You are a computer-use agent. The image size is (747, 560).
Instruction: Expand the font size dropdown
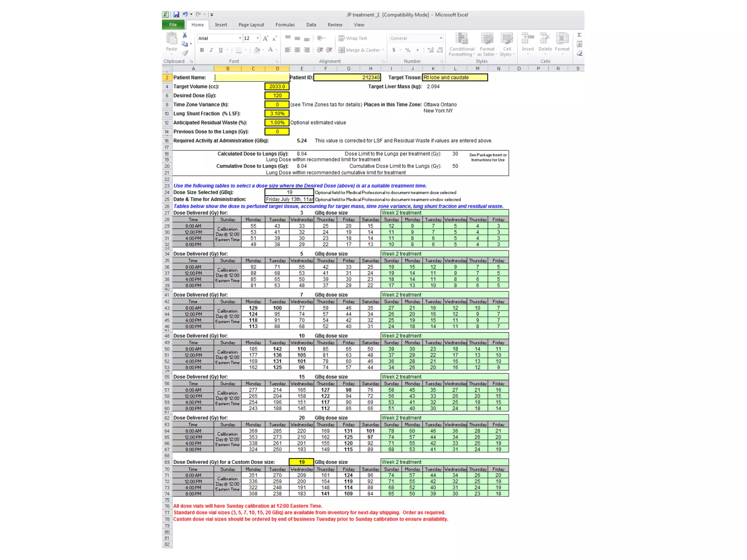click(258, 38)
